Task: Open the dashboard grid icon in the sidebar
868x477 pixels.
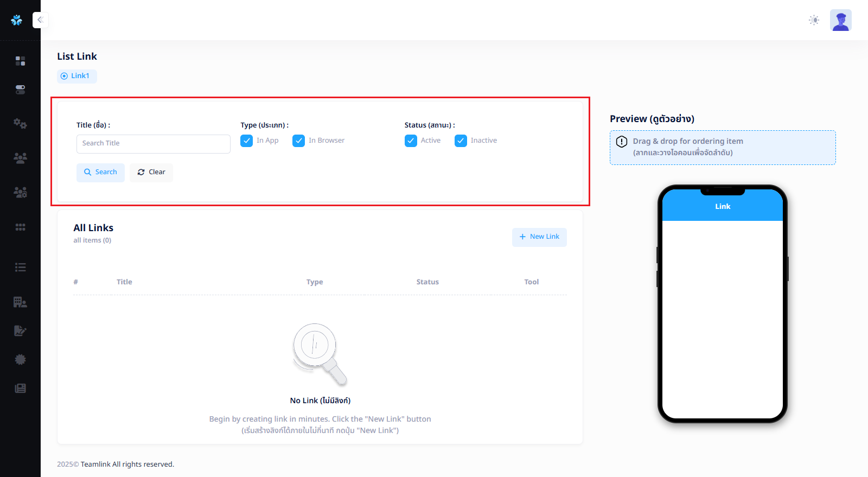Action: coord(20,61)
